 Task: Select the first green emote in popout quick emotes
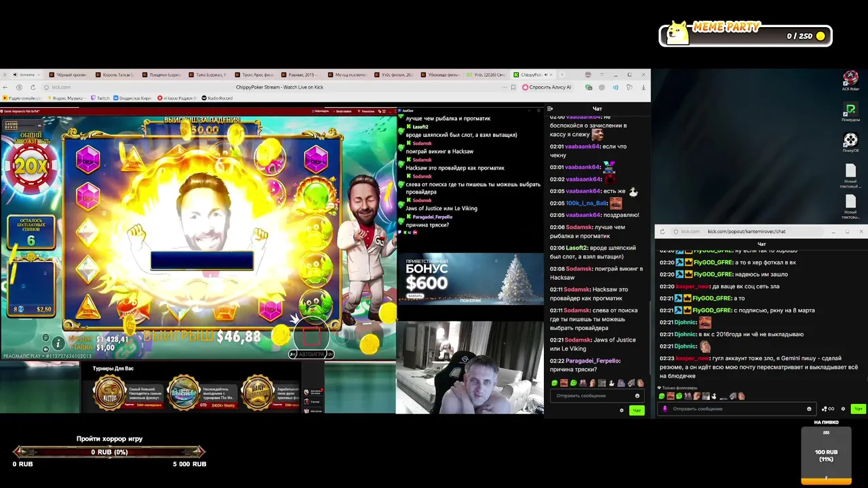pyautogui.click(x=662, y=396)
